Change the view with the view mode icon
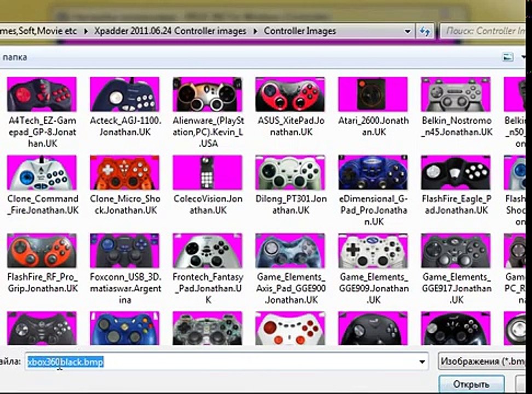This screenshot has height=394, width=532. pos(507,57)
